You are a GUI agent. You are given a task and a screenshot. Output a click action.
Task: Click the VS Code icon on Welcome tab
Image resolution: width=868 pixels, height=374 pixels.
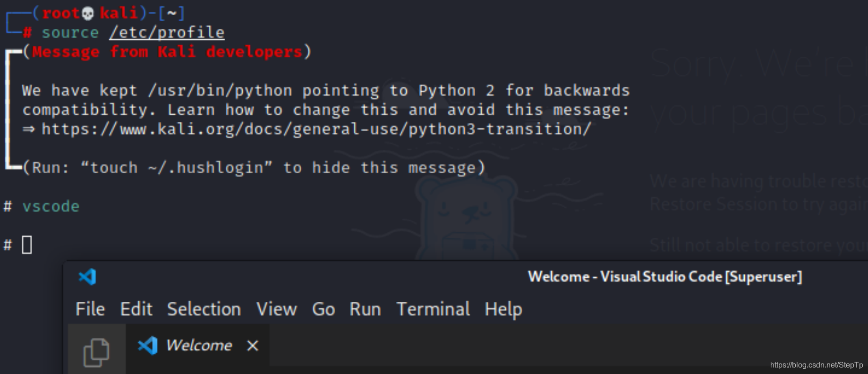(147, 345)
